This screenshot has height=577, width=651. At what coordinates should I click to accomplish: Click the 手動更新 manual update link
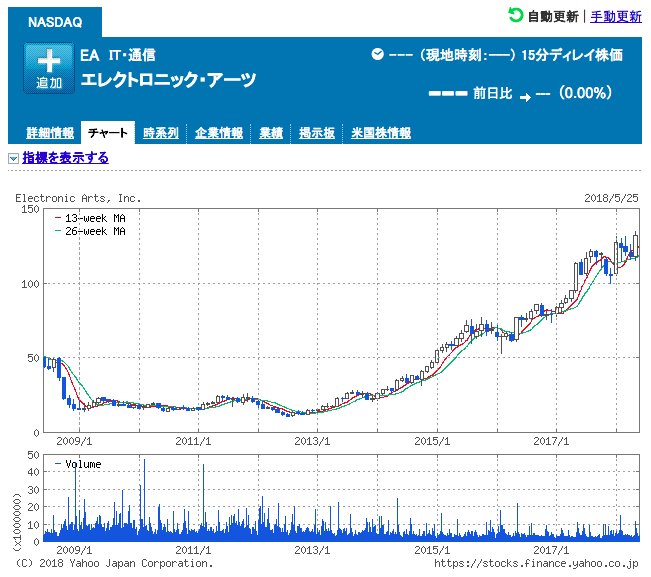616,16
